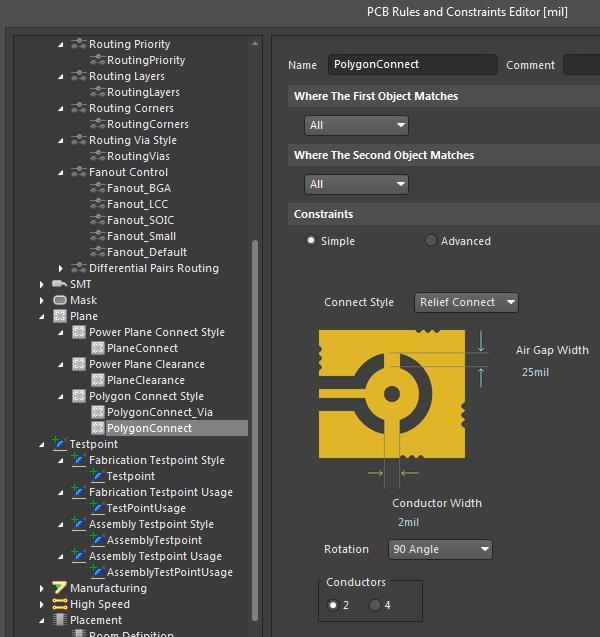Expand the SMT tree node
Screen dimensions: 600x637
tap(41, 284)
